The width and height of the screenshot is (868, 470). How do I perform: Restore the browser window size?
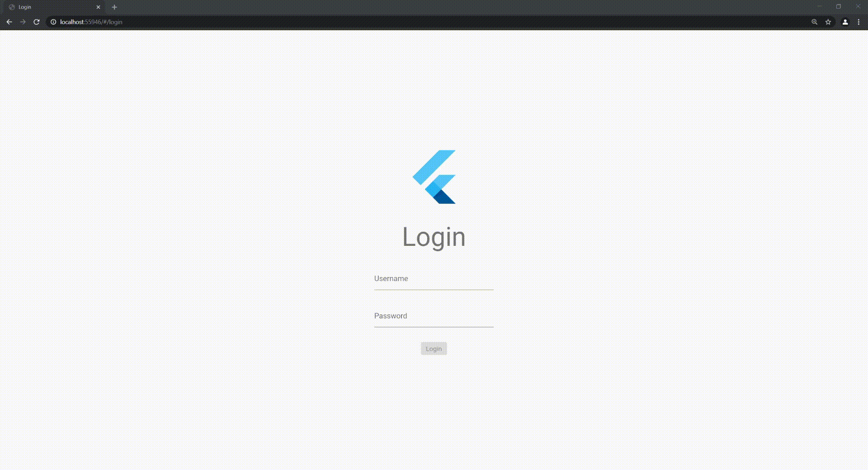point(839,6)
